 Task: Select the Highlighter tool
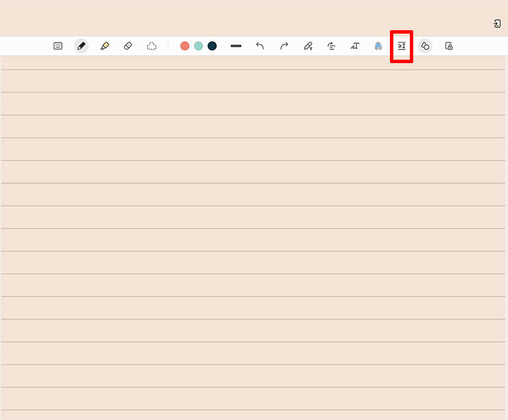[104, 46]
